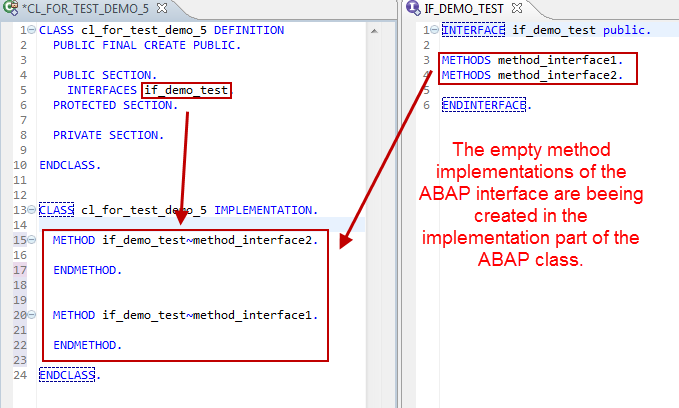
Task: Collapse method_interface1 fold at line 20
Action: (32, 314)
